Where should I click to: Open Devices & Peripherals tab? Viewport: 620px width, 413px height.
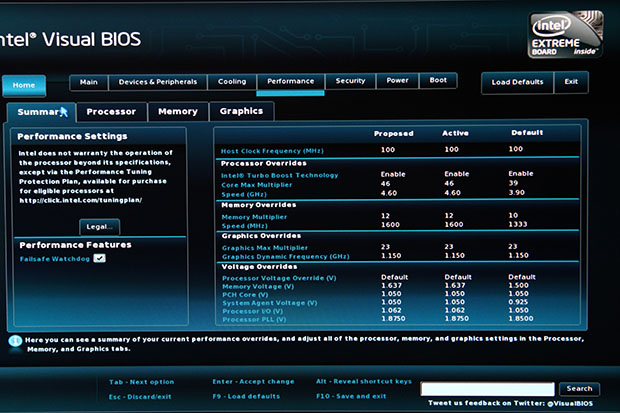click(157, 82)
